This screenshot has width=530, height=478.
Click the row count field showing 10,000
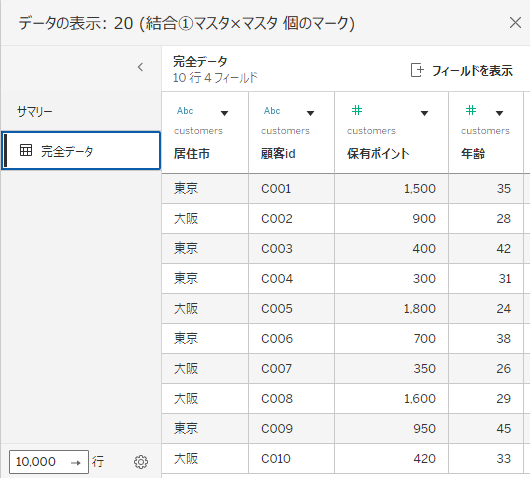[49, 462]
